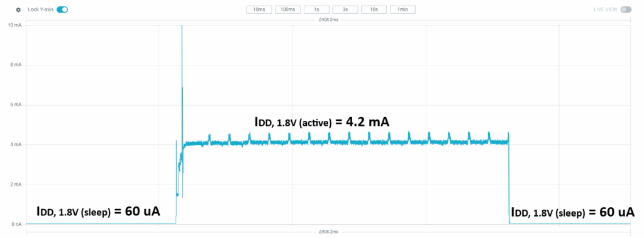Open the chart settings gear icon
Viewport: 644px width, 238px height.
(18, 9)
